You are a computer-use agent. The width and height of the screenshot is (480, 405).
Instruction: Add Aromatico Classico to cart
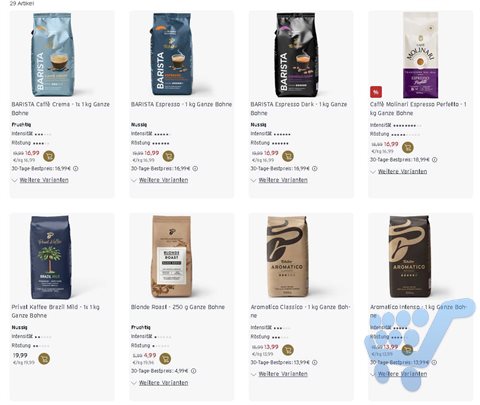click(x=288, y=350)
